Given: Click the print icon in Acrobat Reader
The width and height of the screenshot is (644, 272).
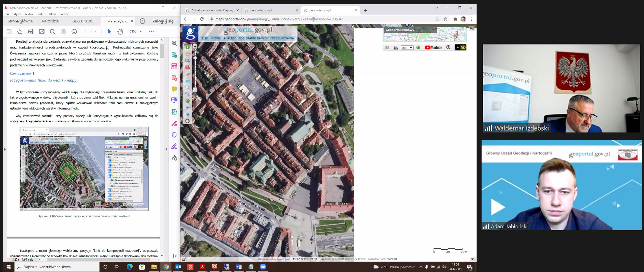Looking at the screenshot, I should pos(31,32).
